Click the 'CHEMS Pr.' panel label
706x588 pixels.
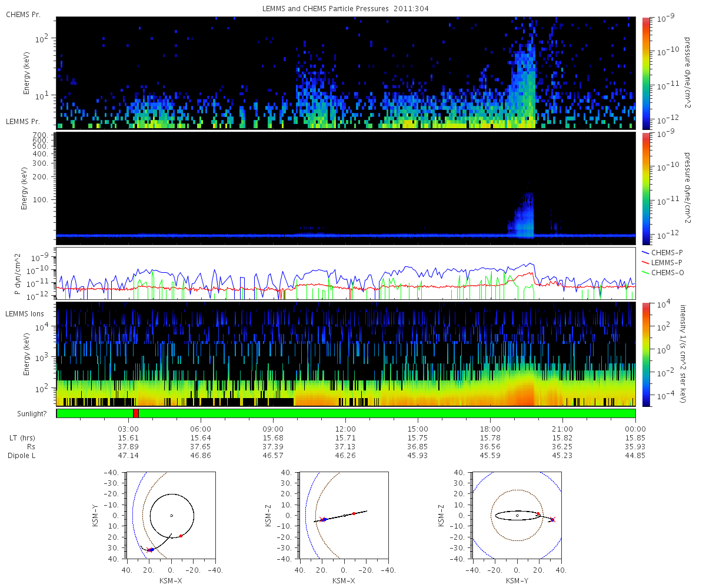click(23, 14)
